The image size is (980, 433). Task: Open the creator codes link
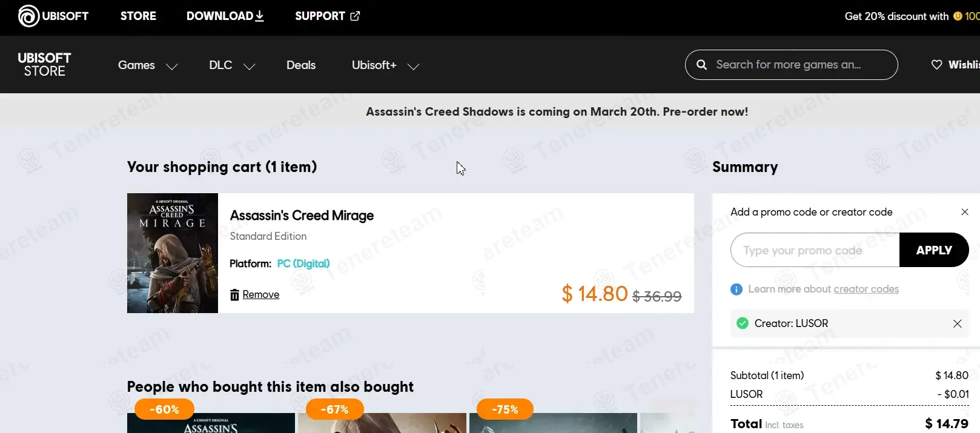click(866, 289)
